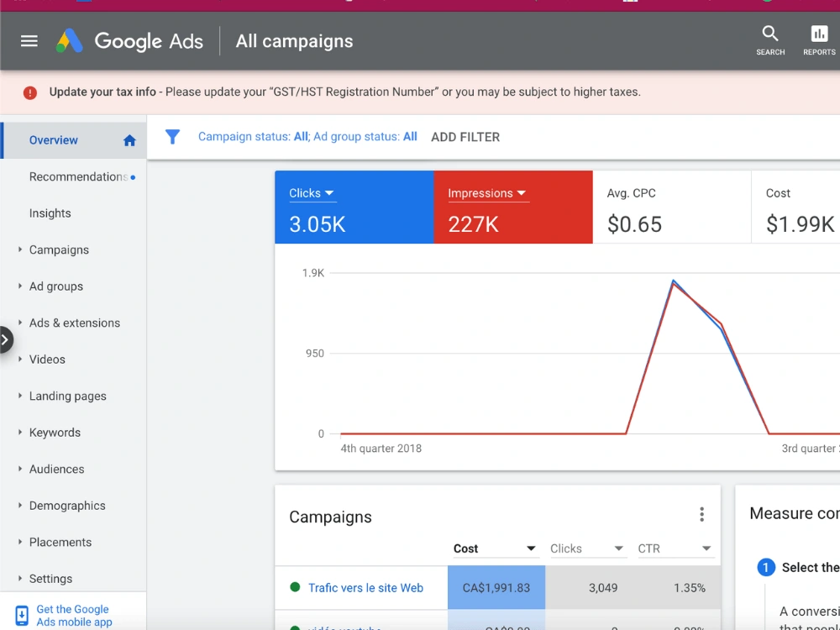Click the 1.35% CTR cell
This screenshot has width=840, height=630.
[x=676, y=588]
